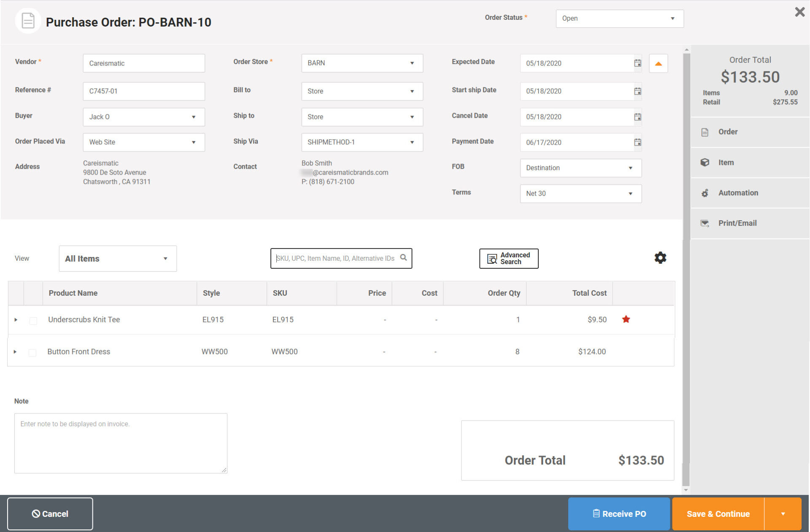
Task: Click the Underscrubs Knit Tee product name
Action: (84, 319)
